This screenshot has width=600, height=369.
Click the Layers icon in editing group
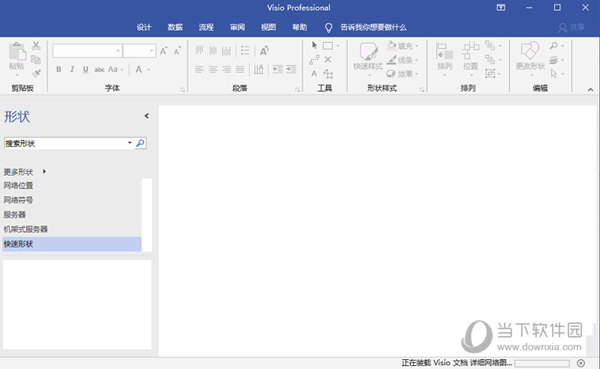click(x=554, y=60)
